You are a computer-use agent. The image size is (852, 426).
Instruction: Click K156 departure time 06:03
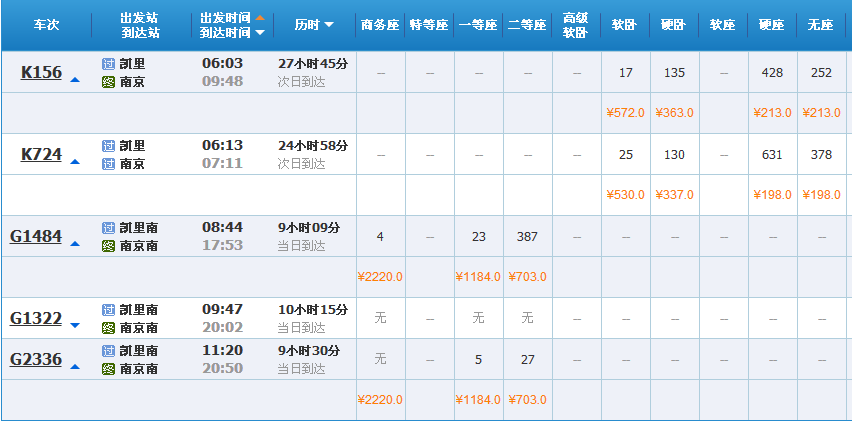pyautogui.click(x=222, y=64)
